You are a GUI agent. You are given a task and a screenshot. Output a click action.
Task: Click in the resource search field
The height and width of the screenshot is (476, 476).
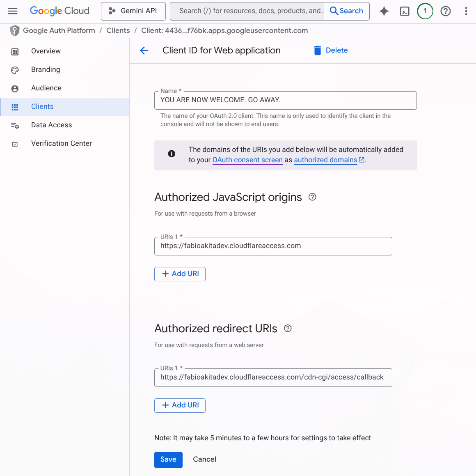pyautogui.click(x=247, y=11)
